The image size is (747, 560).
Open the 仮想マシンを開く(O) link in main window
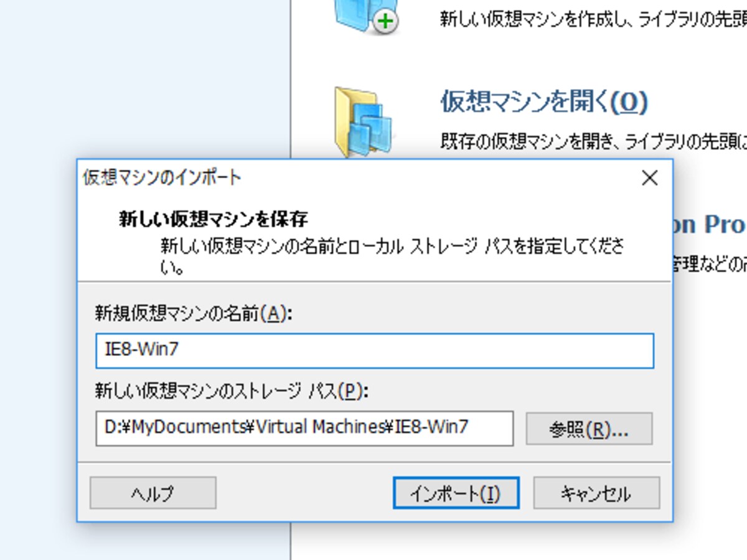(x=544, y=101)
